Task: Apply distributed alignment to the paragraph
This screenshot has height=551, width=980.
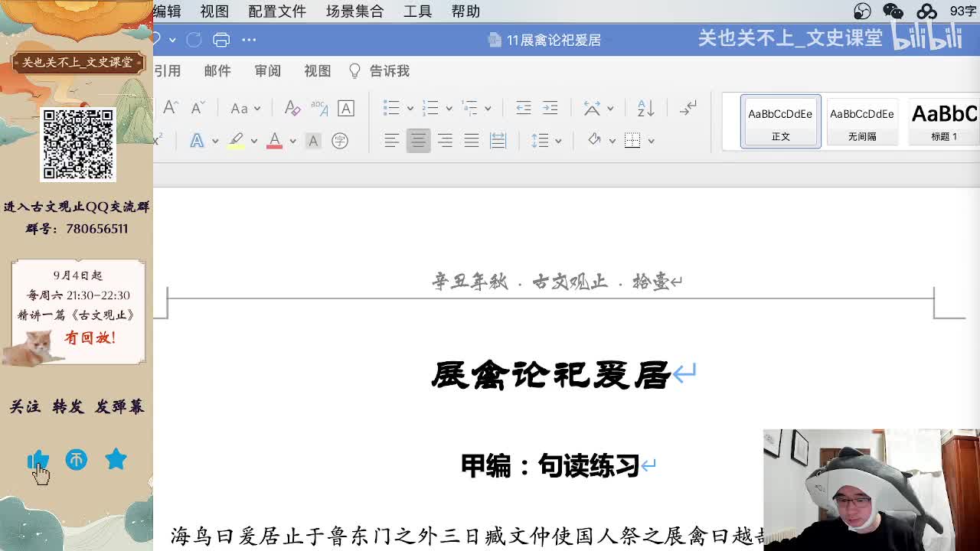Action: (498, 141)
